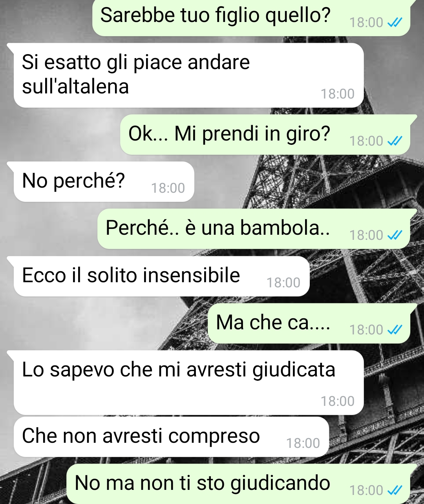The image size is (424, 504).
Task: Tap the "Ok... Mi prendi in giro?" message
Action: [x=265, y=135]
